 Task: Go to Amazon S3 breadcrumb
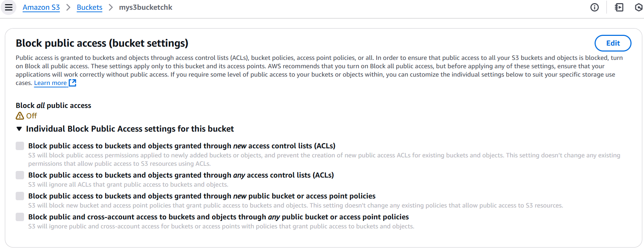tap(41, 7)
